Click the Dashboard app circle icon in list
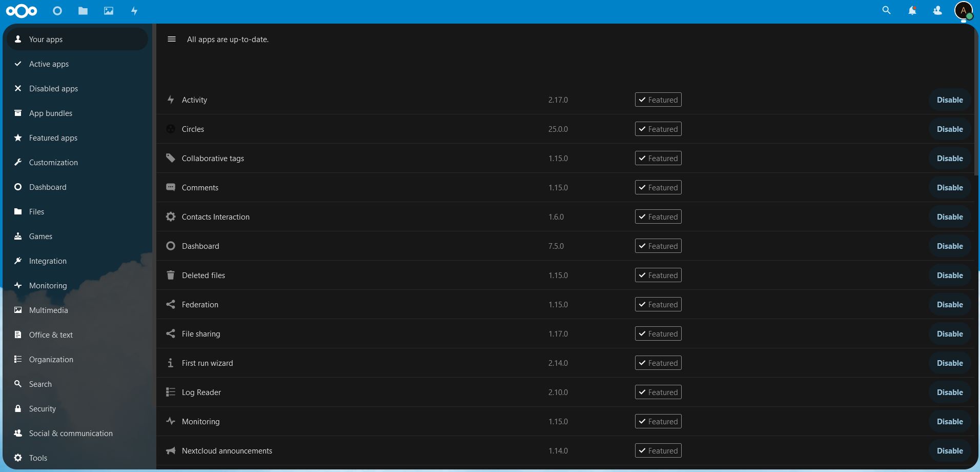The height and width of the screenshot is (472, 980). (171, 246)
